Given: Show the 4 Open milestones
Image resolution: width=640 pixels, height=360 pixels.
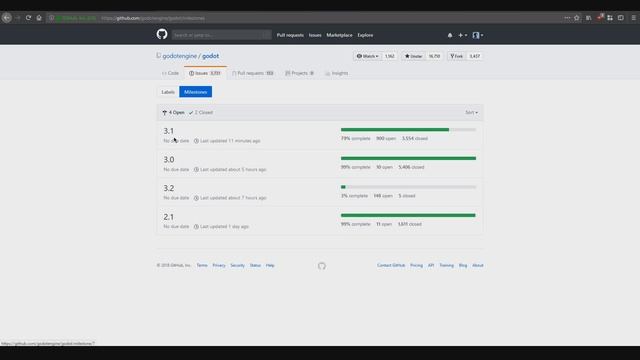Looking at the screenshot, I should click(x=173, y=112).
